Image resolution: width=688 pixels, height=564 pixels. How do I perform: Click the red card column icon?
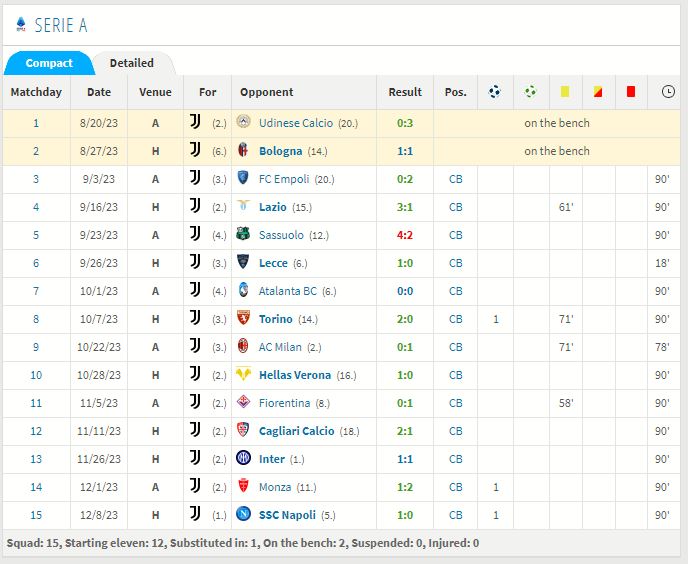click(631, 92)
